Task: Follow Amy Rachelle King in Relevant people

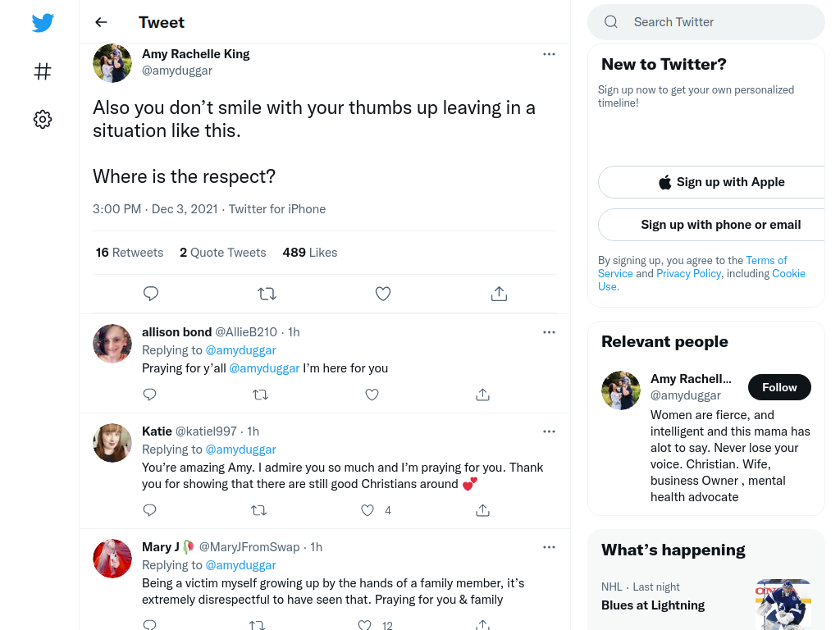Action: coord(779,387)
